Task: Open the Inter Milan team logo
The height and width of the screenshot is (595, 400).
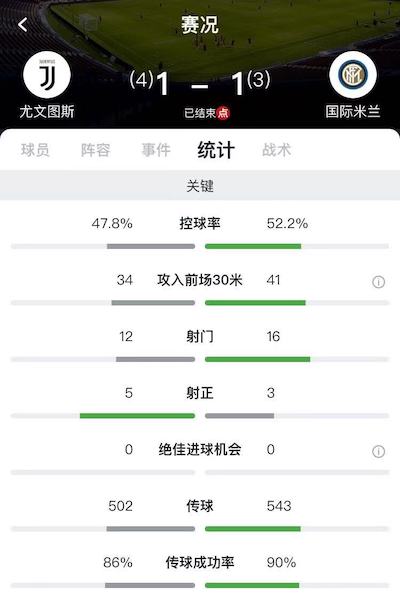Action: [x=353, y=74]
